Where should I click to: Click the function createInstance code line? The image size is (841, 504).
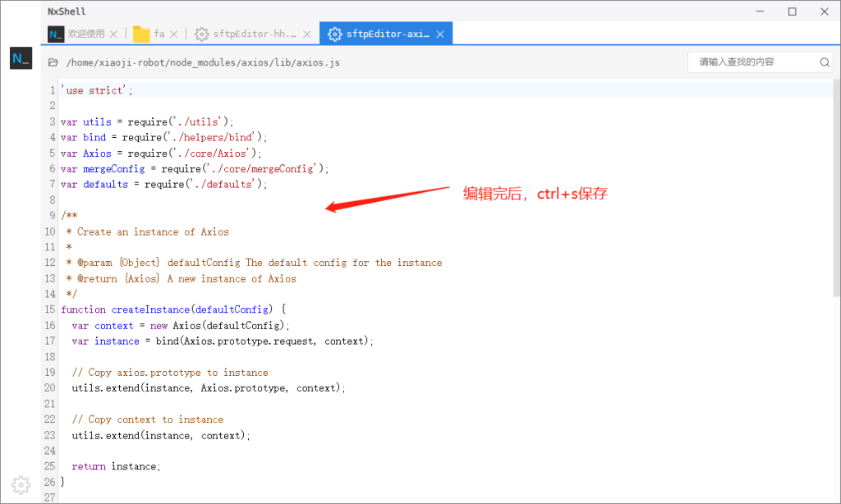pos(172,309)
